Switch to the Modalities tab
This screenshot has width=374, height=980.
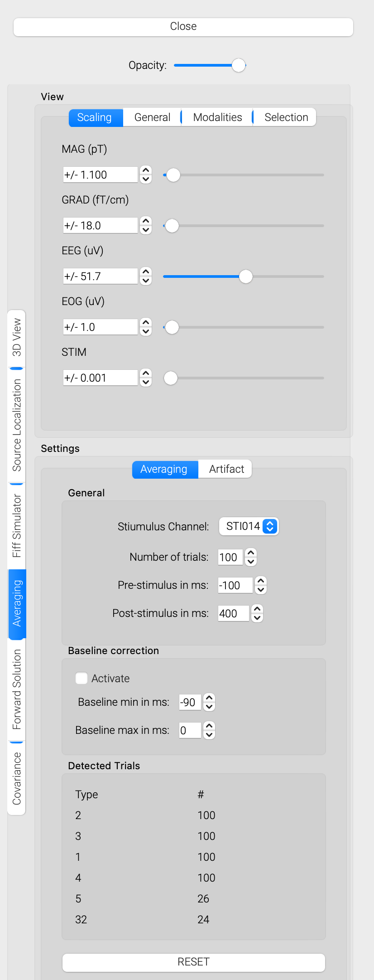pos(217,117)
